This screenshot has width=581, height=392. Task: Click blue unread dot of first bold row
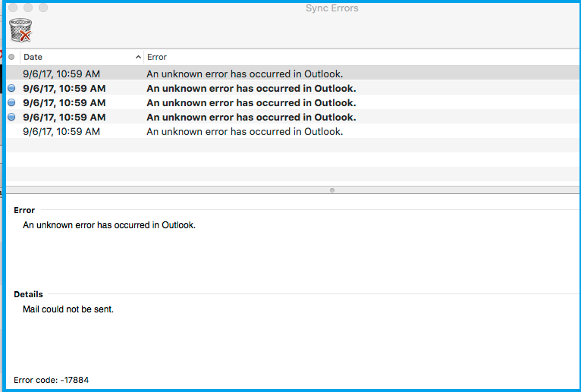tap(11, 88)
